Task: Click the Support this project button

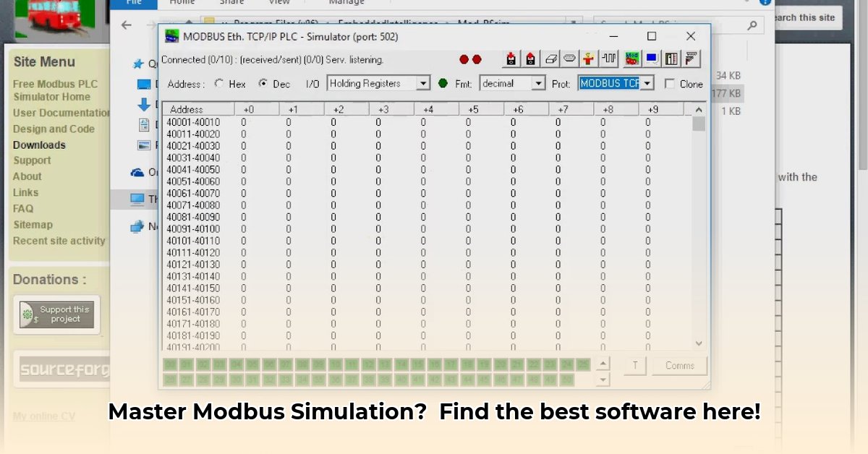Action: click(x=57, y=314)
